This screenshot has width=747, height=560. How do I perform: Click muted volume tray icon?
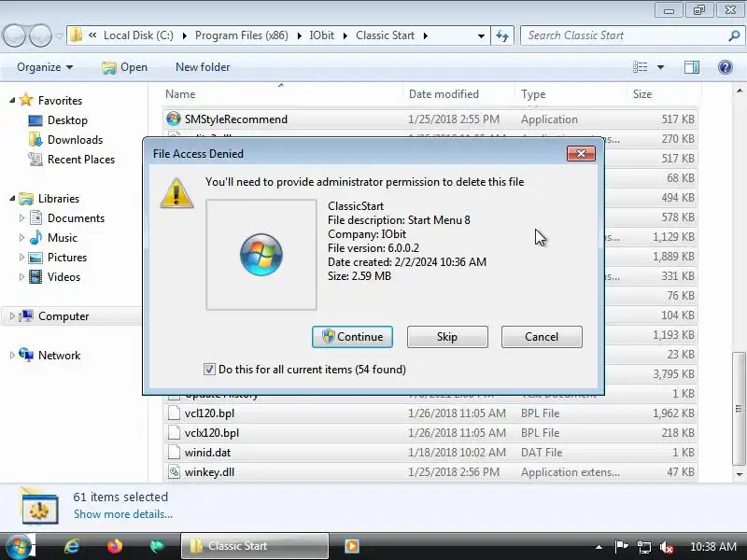coord(666,547)
